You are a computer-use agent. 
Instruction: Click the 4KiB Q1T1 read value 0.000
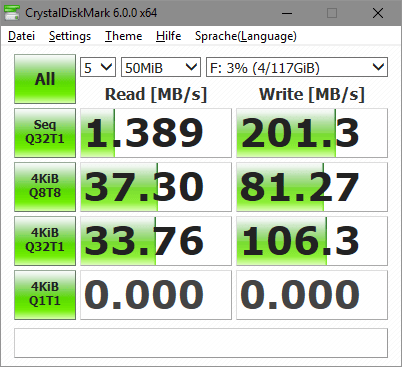click(x=156, y=295)
